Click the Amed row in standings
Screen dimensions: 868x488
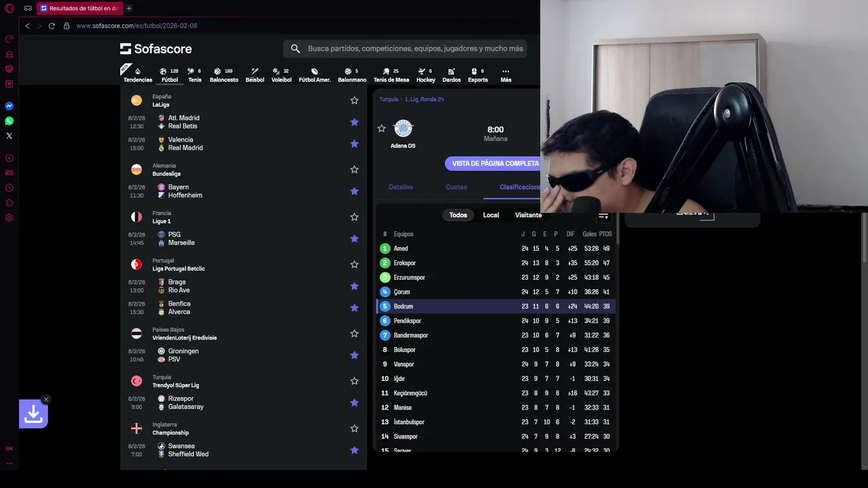click(495, 249)
